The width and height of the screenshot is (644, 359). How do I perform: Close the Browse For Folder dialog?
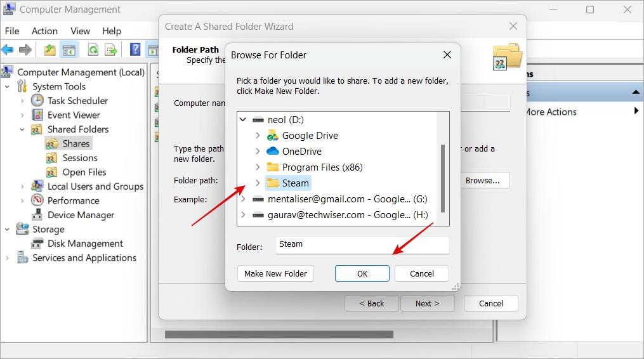click(447, 55)
